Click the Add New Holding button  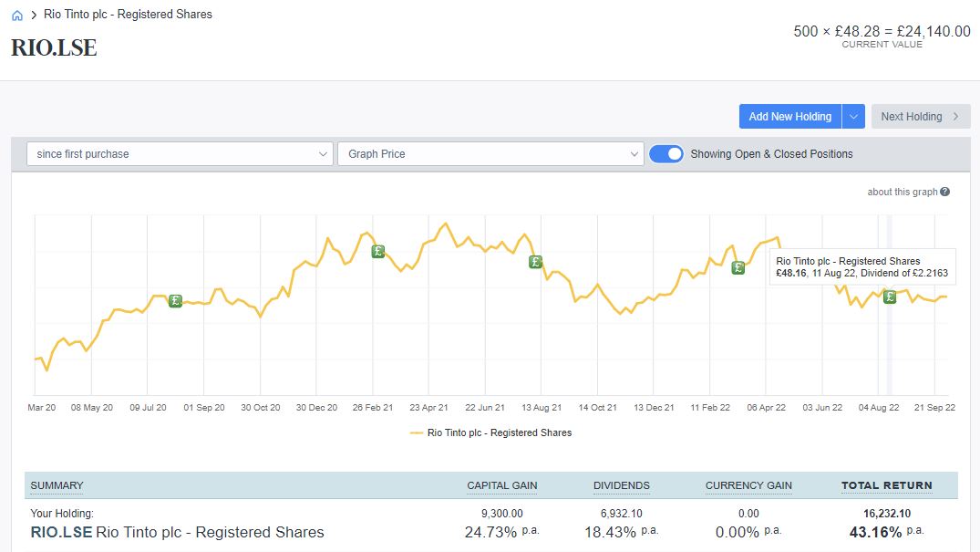click(791, 116)
